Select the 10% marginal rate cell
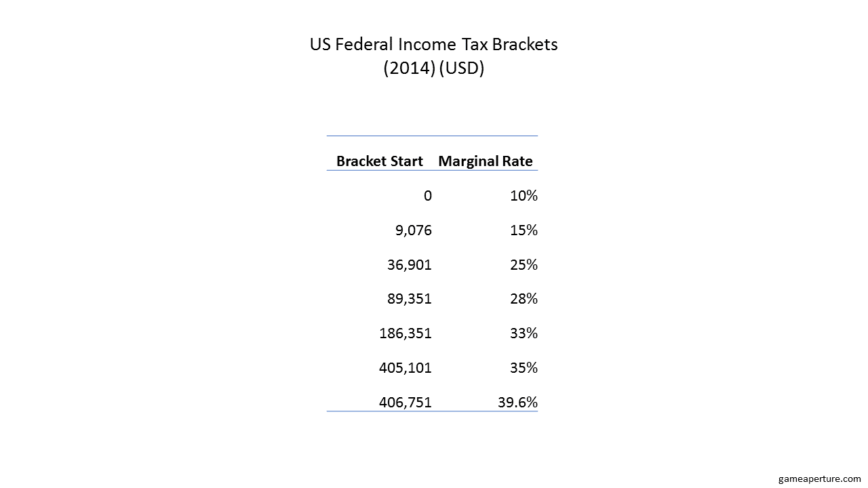This screenshot has width=868, height=488. 524,196
